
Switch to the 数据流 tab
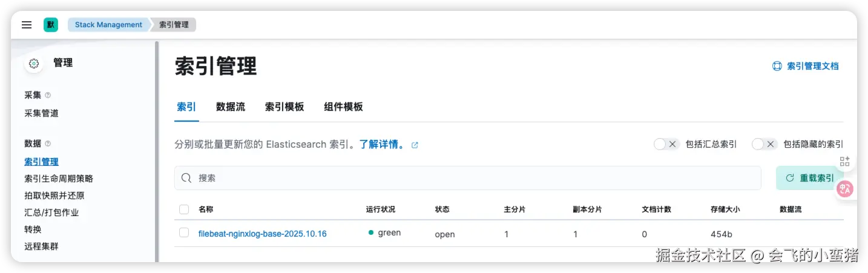[x=231, y=107]
